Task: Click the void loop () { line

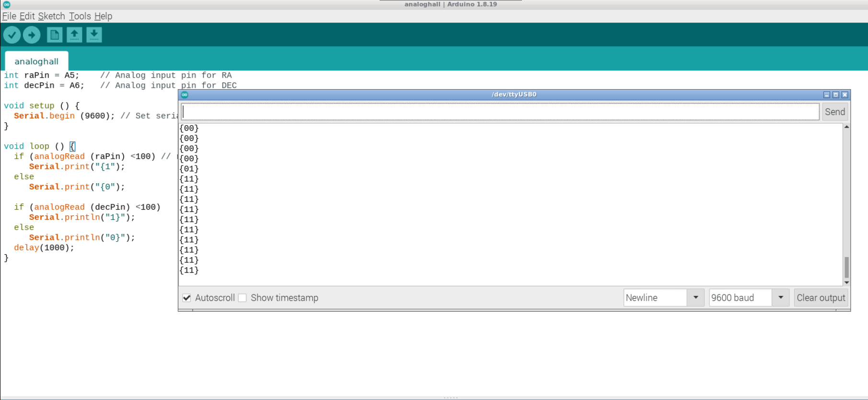Action: pyautogui.click(x=39, y=146)
